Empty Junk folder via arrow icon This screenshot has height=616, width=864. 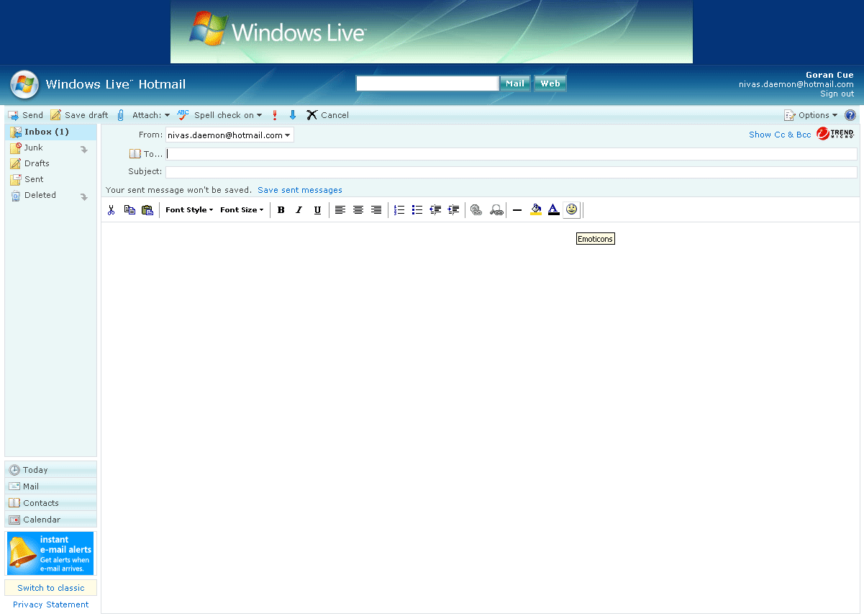(x=84, y=150)
